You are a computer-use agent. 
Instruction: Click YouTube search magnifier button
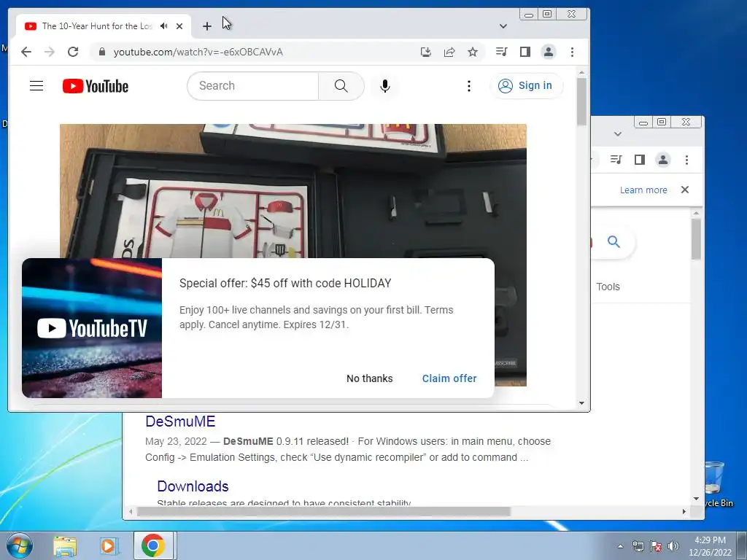coord(341,86)
